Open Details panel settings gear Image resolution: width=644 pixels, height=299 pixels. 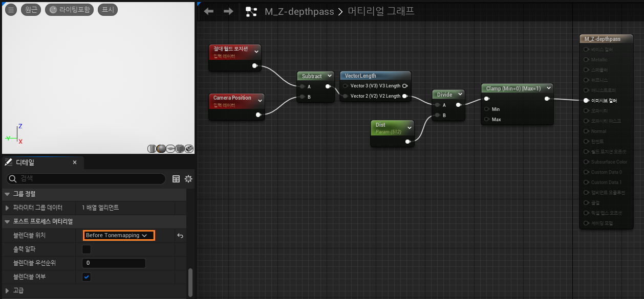(x=188, y=179)
